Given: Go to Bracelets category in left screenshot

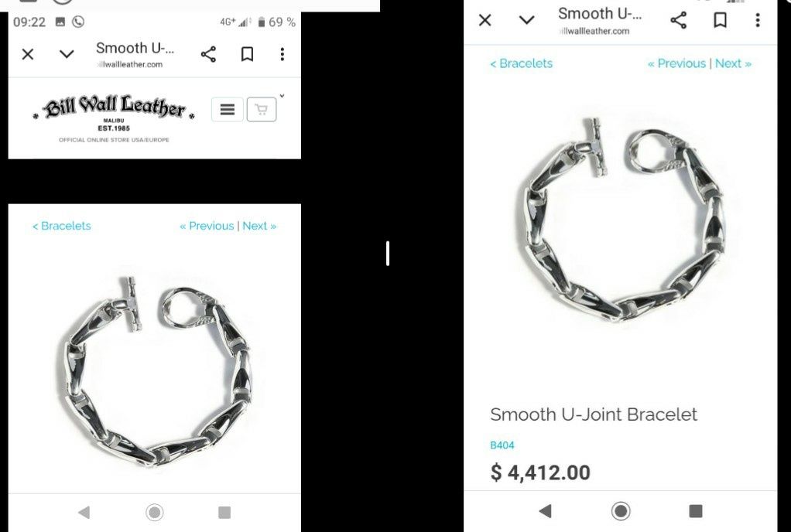Looking at the screenshot, I should click(x=62, y=226).
